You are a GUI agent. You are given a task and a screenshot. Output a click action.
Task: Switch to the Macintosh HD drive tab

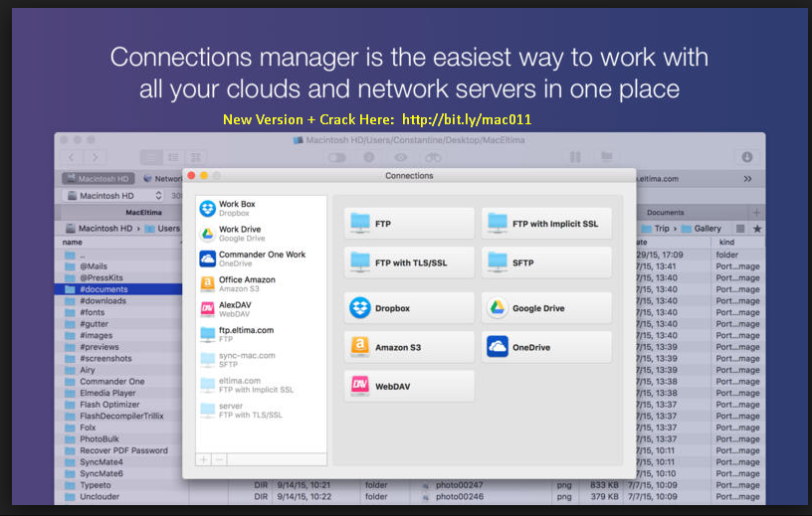coord(98,178)
